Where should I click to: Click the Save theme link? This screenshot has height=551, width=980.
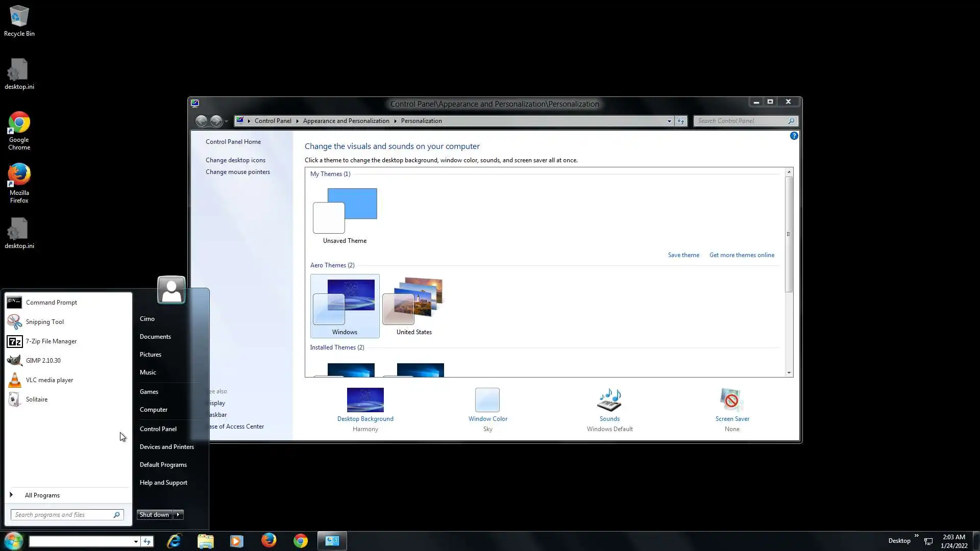(683, 255)
